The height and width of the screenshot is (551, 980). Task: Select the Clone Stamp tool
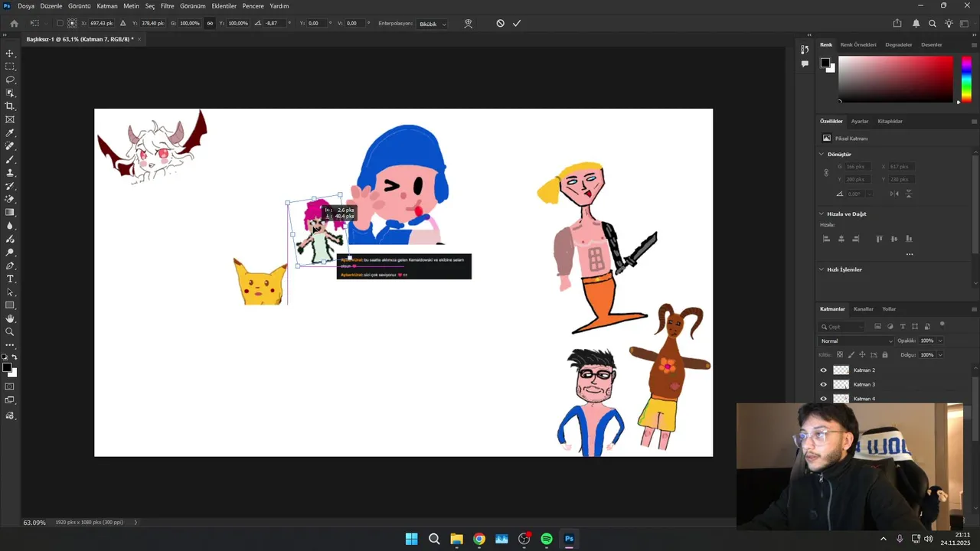10,173
